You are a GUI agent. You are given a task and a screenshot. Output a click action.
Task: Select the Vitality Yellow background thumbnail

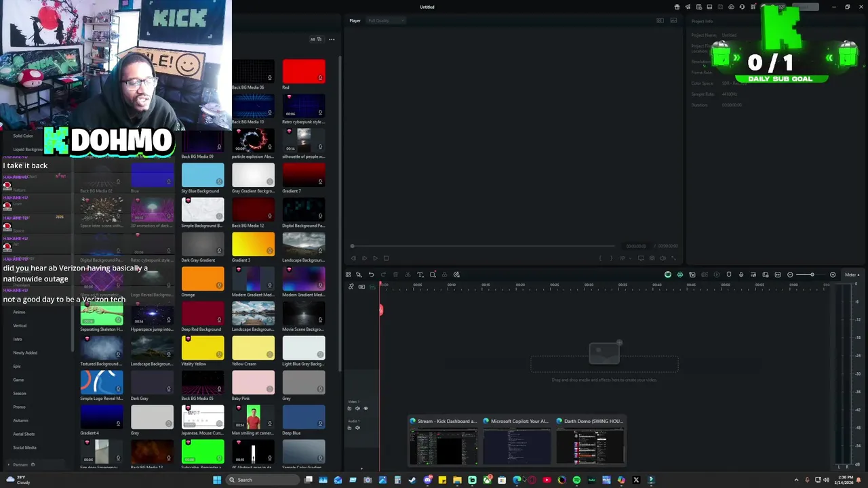(x=203, y=348)
